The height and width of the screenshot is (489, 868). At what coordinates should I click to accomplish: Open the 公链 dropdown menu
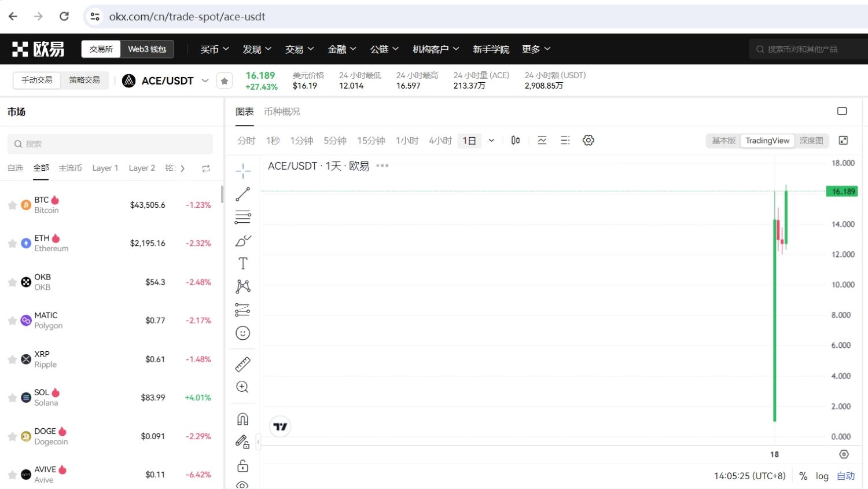click(x=384, y=49)
